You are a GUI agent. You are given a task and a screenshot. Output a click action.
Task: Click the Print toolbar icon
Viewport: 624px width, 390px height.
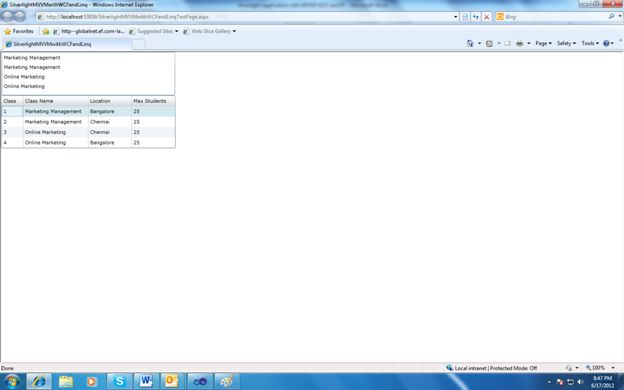pyautogui.click(x=519, y=43)
